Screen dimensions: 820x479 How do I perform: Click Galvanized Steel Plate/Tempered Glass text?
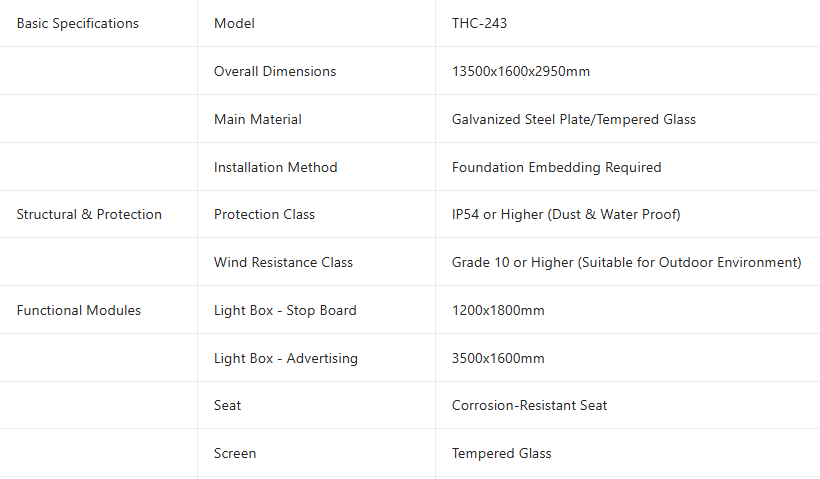(x=574, y=119)
